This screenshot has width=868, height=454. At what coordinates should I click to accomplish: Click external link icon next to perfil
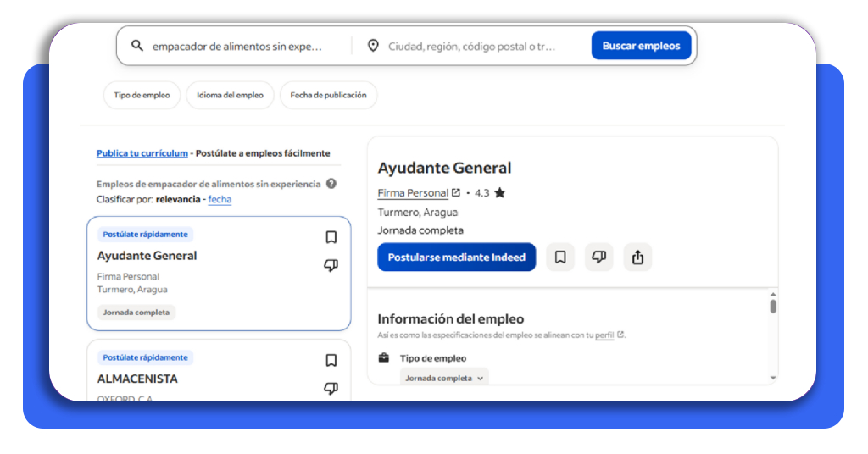click(x=620, y=335)
